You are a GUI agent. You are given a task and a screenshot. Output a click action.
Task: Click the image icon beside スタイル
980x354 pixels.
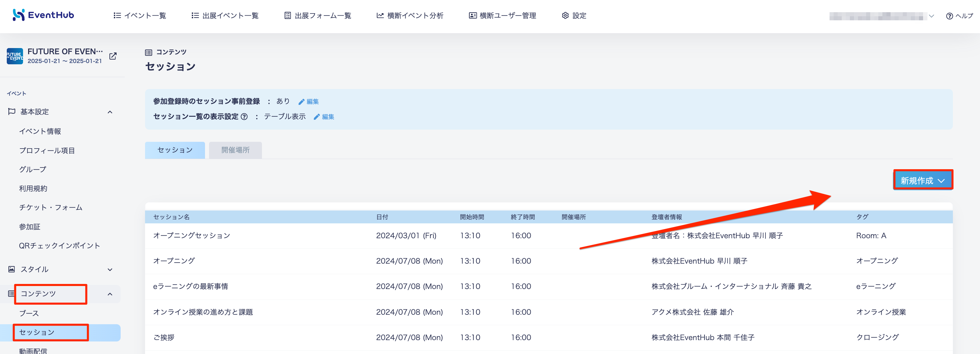point(12,269)
